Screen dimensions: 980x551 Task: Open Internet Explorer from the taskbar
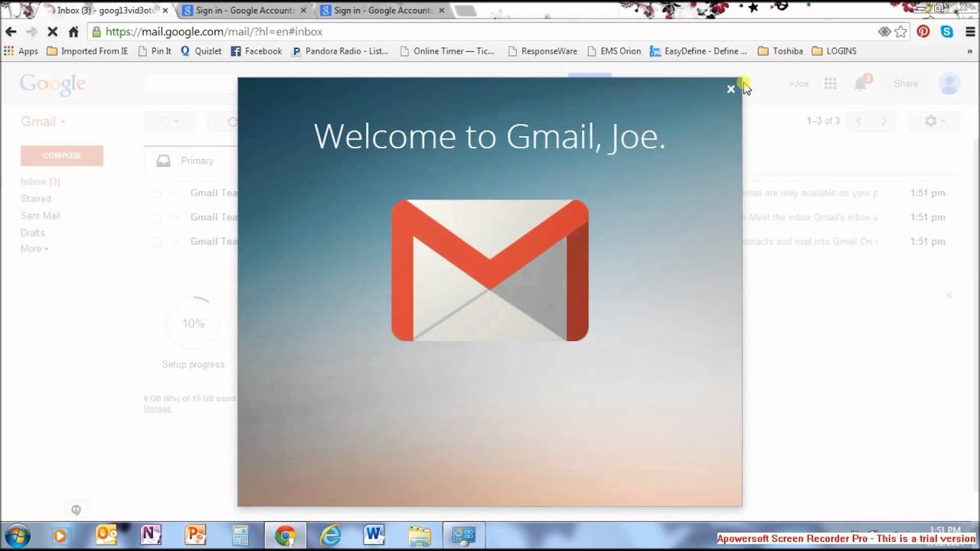[330, 536]
